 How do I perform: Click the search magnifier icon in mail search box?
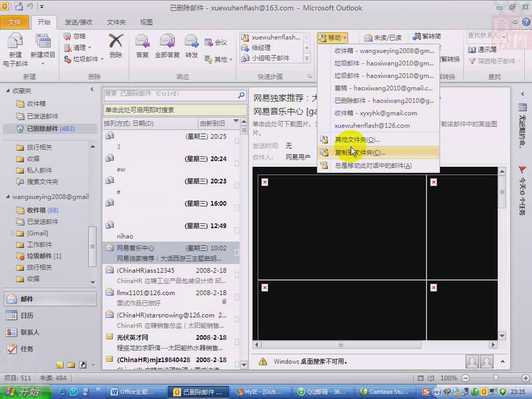point(241,96)
